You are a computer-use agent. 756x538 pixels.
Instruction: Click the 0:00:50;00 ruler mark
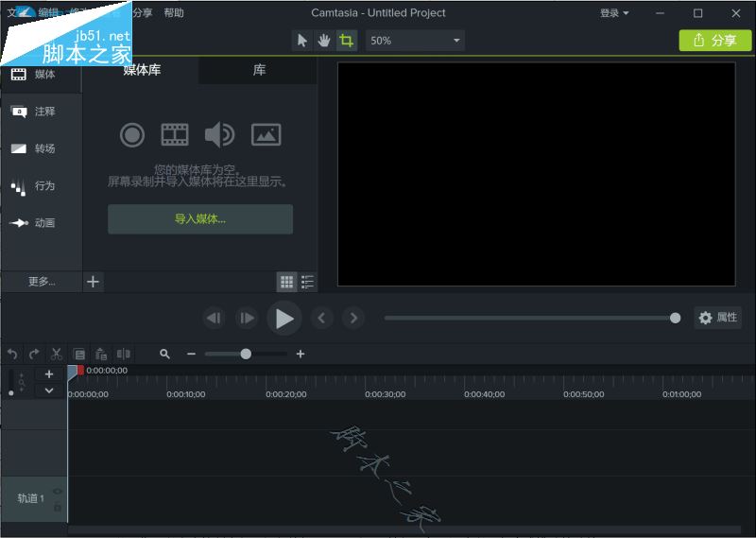click(583, 394)
